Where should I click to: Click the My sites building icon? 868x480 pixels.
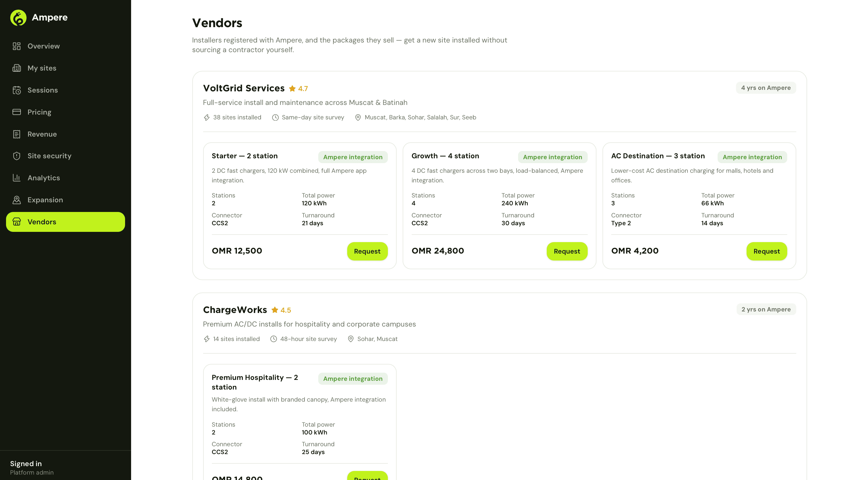tap(17, 68)
